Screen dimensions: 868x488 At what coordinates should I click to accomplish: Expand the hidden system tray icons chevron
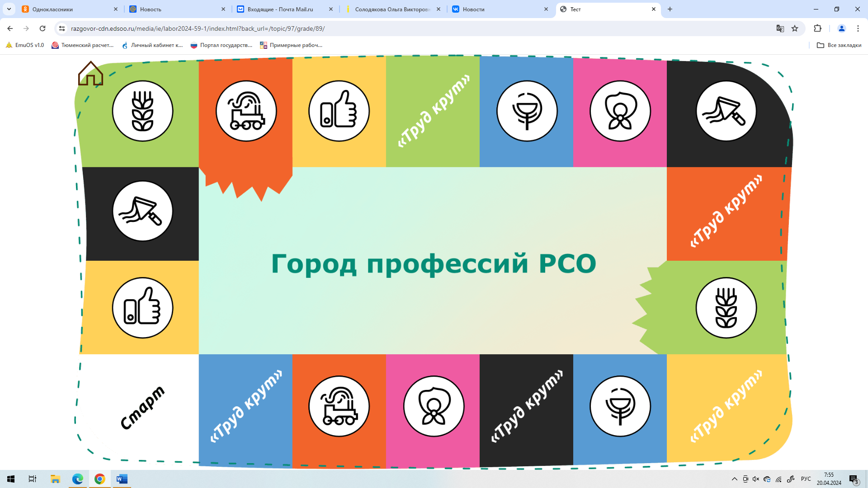click(x=734, y=479)
